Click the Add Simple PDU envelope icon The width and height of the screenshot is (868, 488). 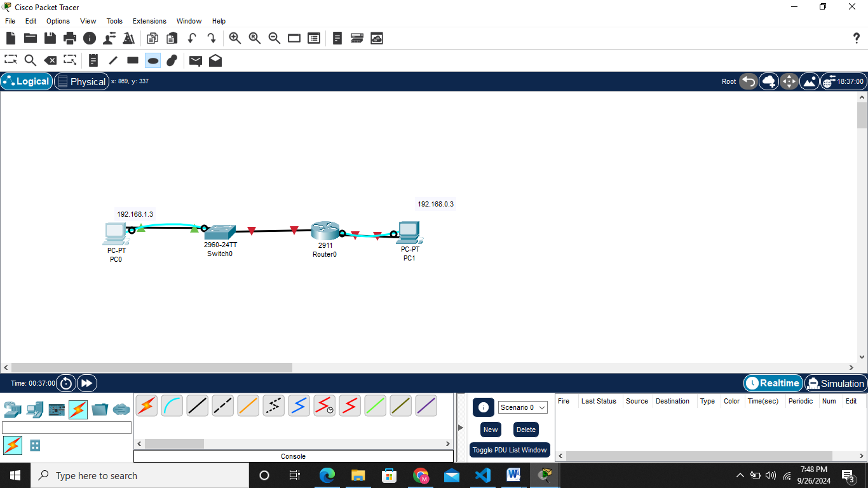click(196, 60)
